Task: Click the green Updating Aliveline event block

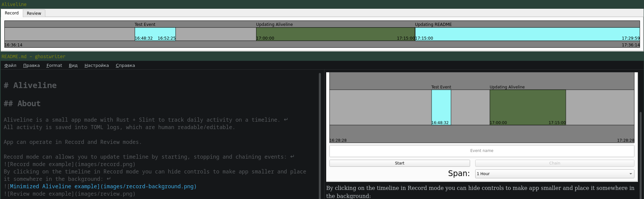Action: [335, 33]
